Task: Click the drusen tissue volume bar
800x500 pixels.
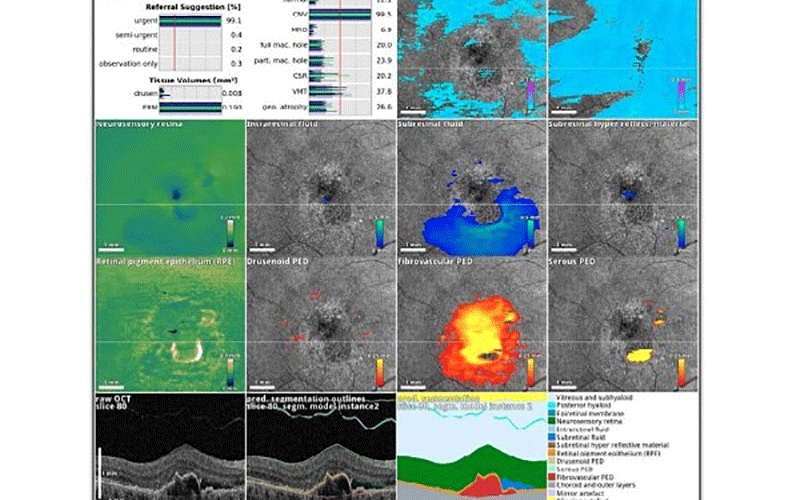Action: (x=190, y=93)
